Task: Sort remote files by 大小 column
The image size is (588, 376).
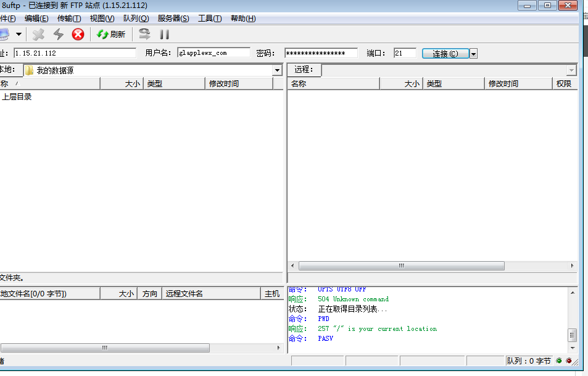Action: pyautogui.click(x=402, y=84)
